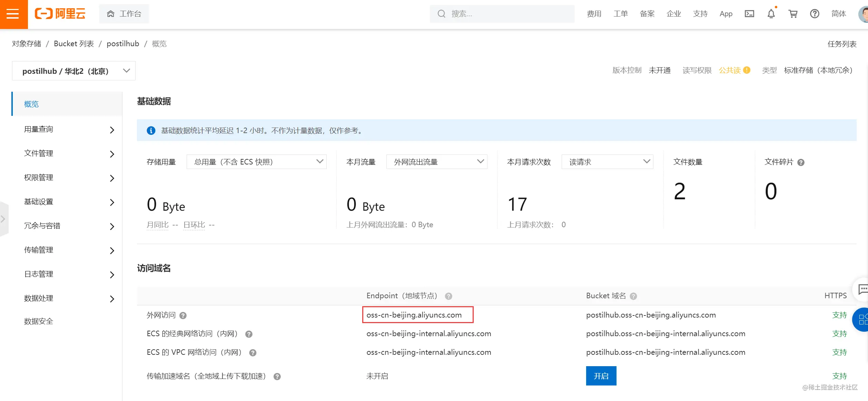Open the App top menu
Screen dimensions: 868x401
coord(726,14)
